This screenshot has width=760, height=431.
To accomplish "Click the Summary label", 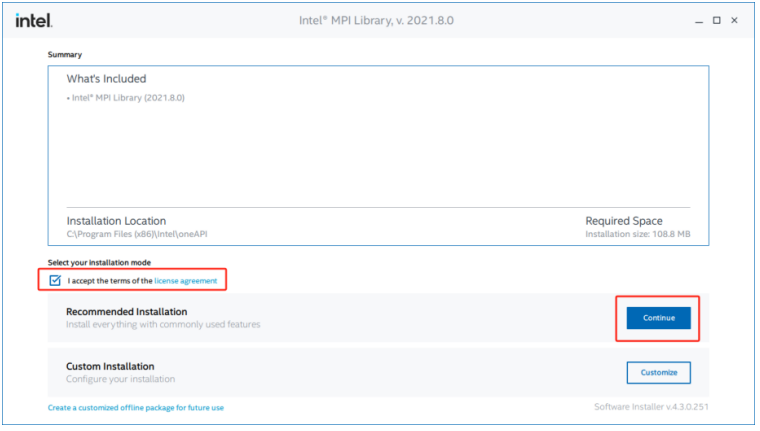I will [65, 55].
